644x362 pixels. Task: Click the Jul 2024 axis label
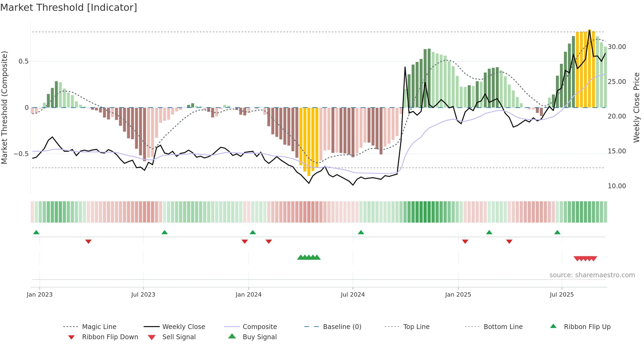pyautogui.click(x=353, y=294)
